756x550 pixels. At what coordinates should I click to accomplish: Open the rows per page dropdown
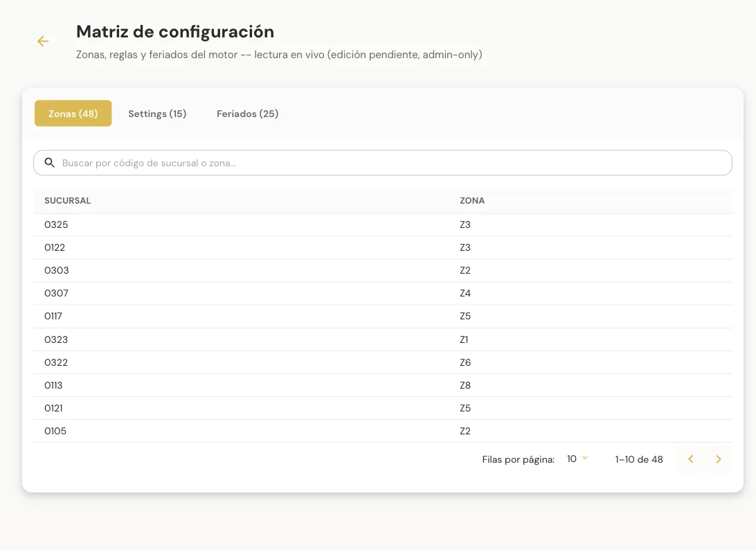point(577,459)
